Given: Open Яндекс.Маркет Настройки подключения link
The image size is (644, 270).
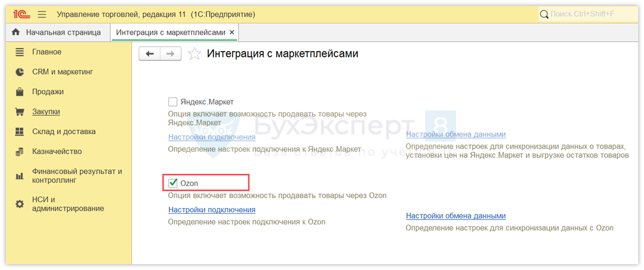Looking at the screenshot, I should (212, 137).
